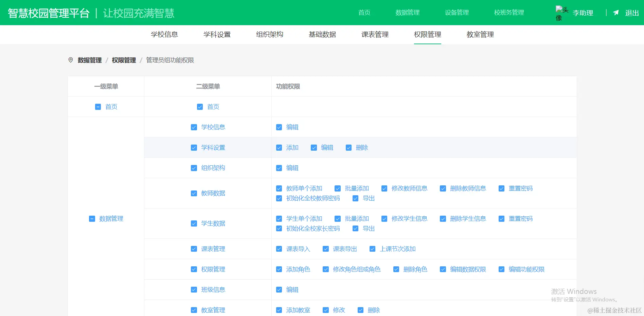
Task: Uncheck 批量添加 in 教师数据 row
Action: 337,188
